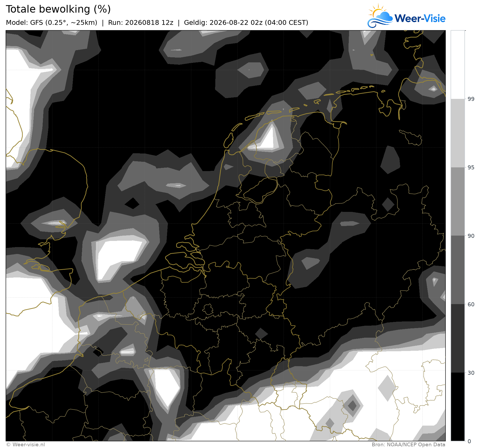This screenshot has width=486, height=448.
Task: Select the dark gray 60-90% colorbar segment
Action: [458, 270]
